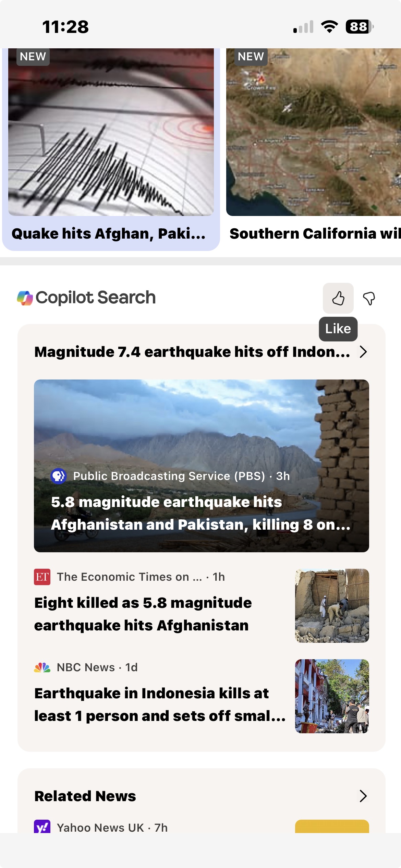Expand the Related News chevron arrow

(x=363, y=796)
